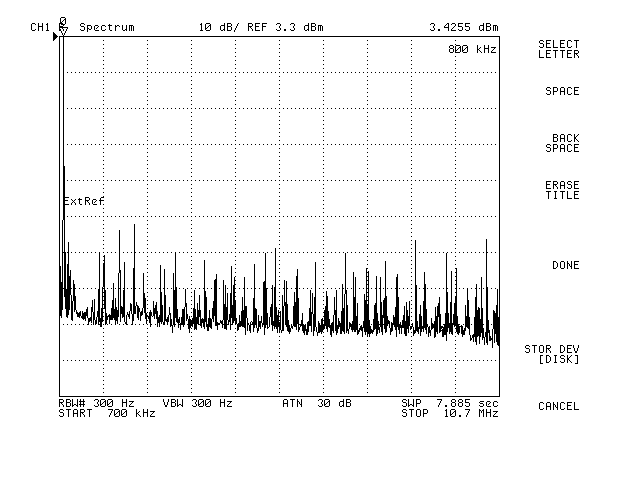The width and height of the screenshot is (640, 480).
Task: Click the STOP 10.7 MHz frequency field
Action: 449,413
